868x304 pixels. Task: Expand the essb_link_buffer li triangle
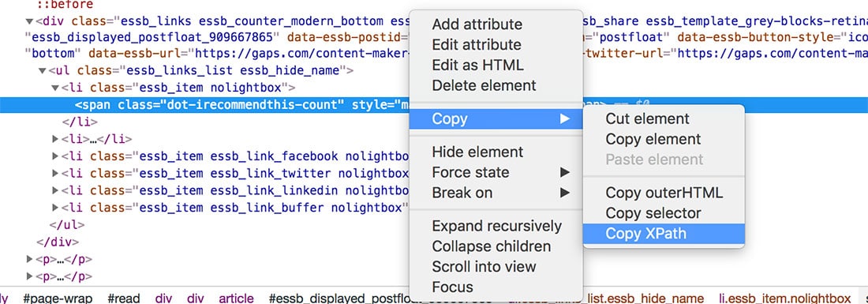[x=54, y=208]
